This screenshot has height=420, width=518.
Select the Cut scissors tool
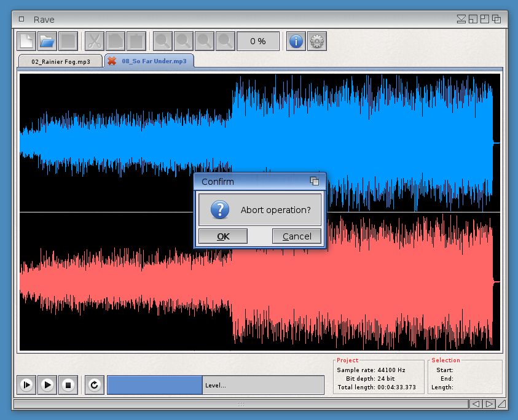(x=95, y=41)
